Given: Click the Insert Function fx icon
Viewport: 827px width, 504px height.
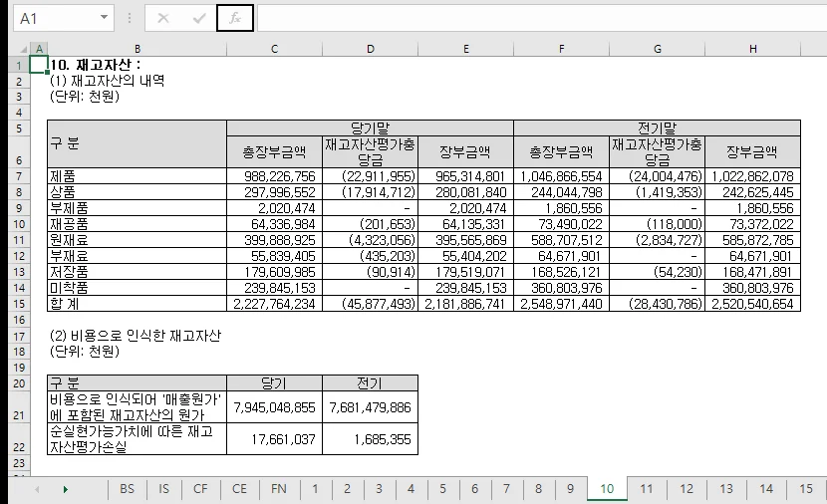Looking at the screenshot, I should pos(235,19).
